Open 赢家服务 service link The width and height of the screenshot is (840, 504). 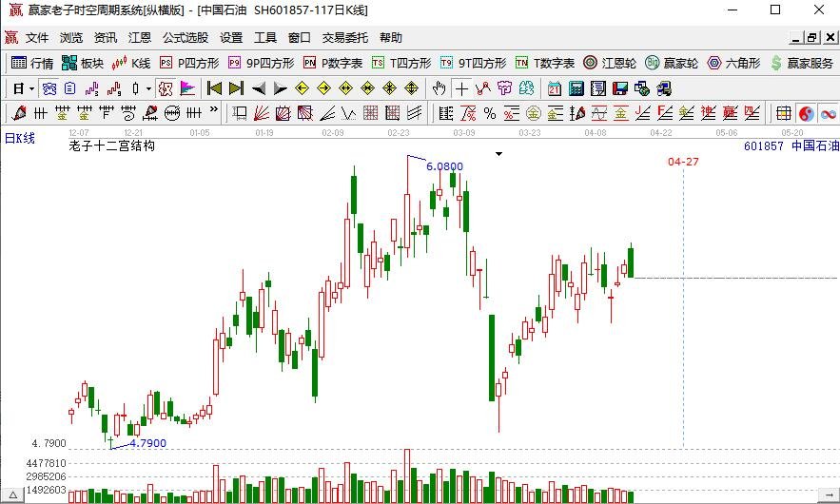tap(802, 63)
